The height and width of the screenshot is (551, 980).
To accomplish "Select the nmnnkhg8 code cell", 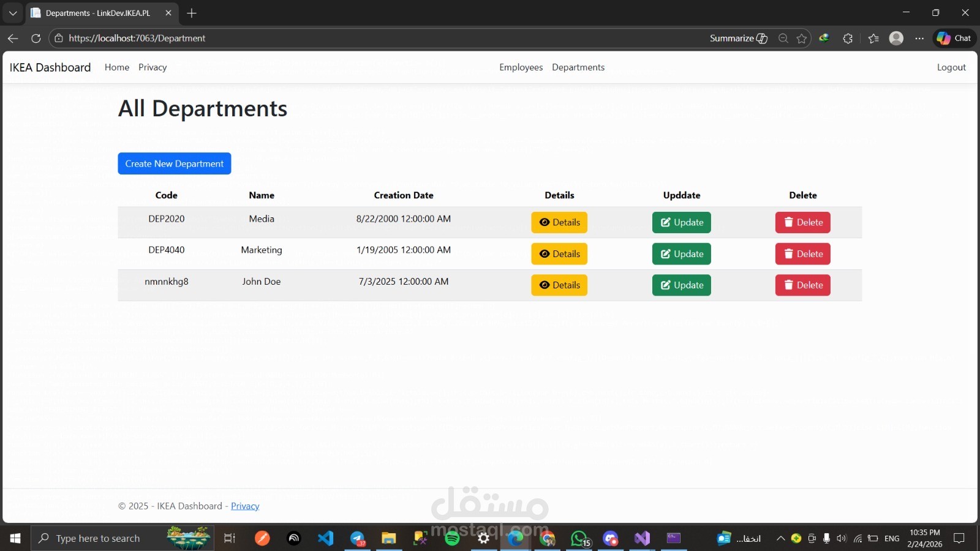I will (167, 282).
